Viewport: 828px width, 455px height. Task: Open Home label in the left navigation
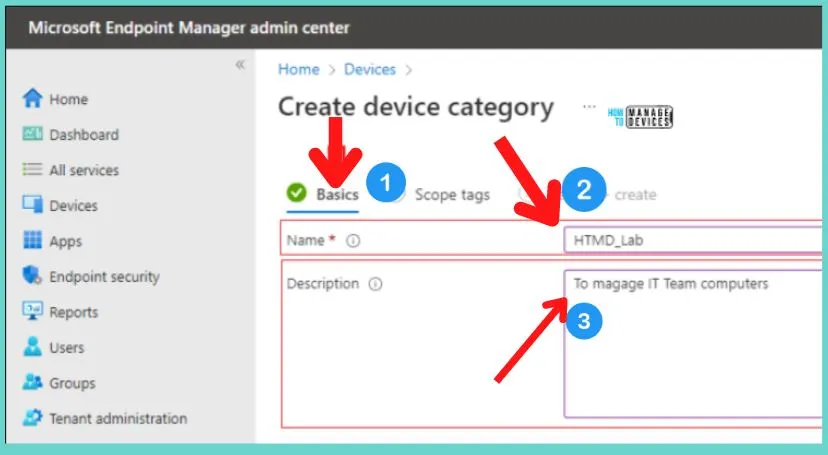pyautogui.click(x=69, y=99)
